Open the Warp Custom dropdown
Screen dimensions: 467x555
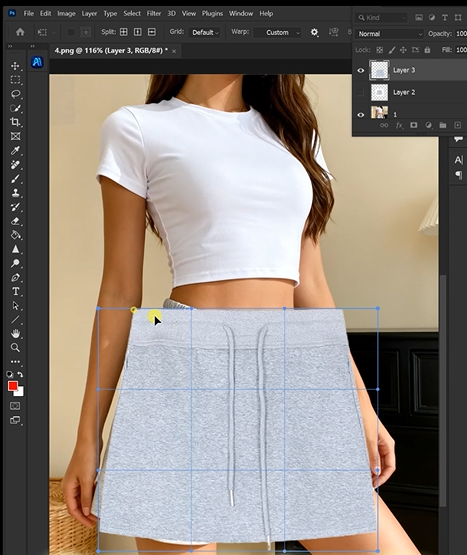(277, 33)
